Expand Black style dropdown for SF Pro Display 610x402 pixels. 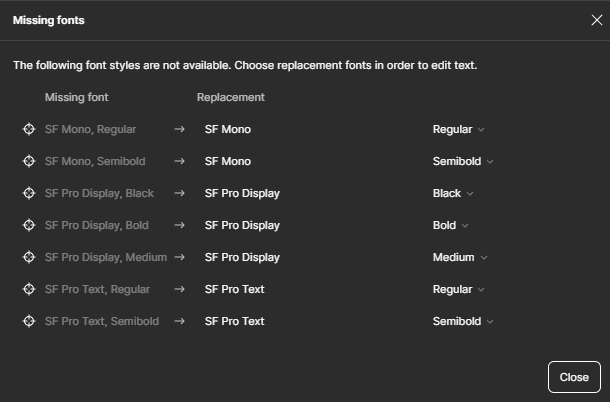pos(453,193)
